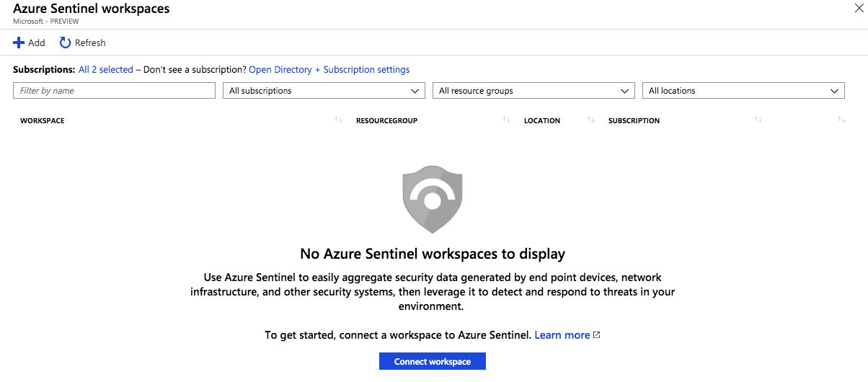Open the Learn more link
868x382 pixels.
562,335
